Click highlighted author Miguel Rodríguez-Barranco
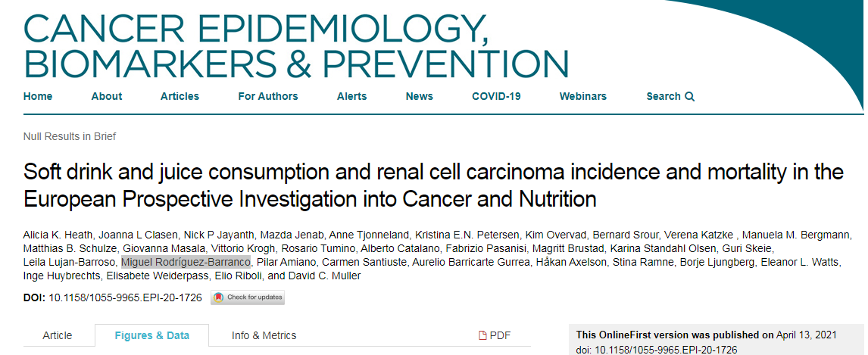Image resolution: width=868 pixels, height=355 pixels. tap(186, 262)
